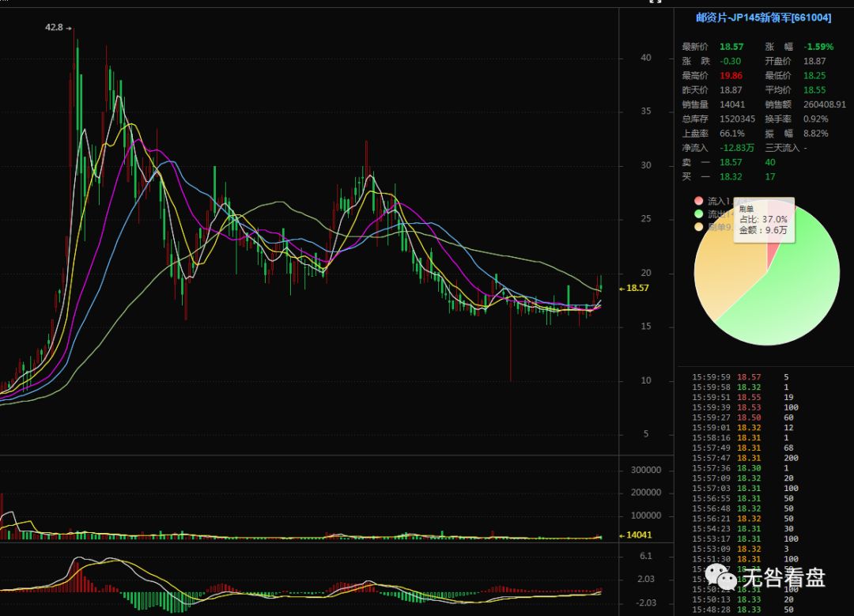854x616 pixels.
Task: Select 销售额 value 260408.91
Action: (825, 104)
